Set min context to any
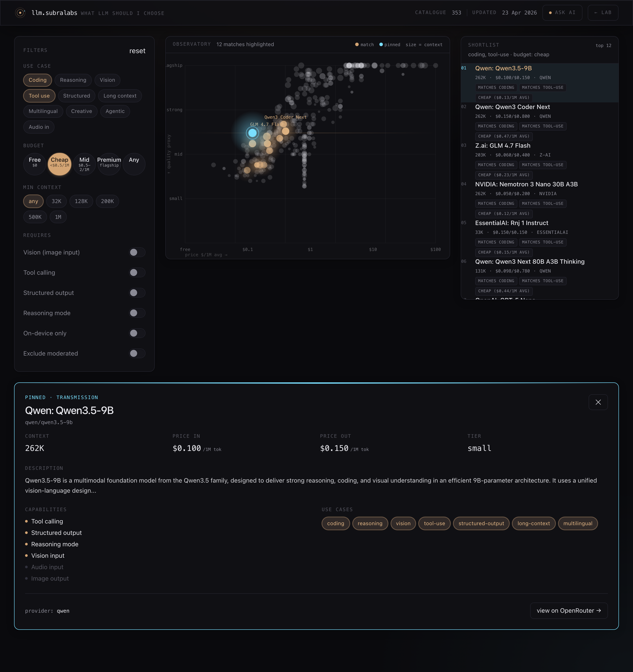 [33, 201]
